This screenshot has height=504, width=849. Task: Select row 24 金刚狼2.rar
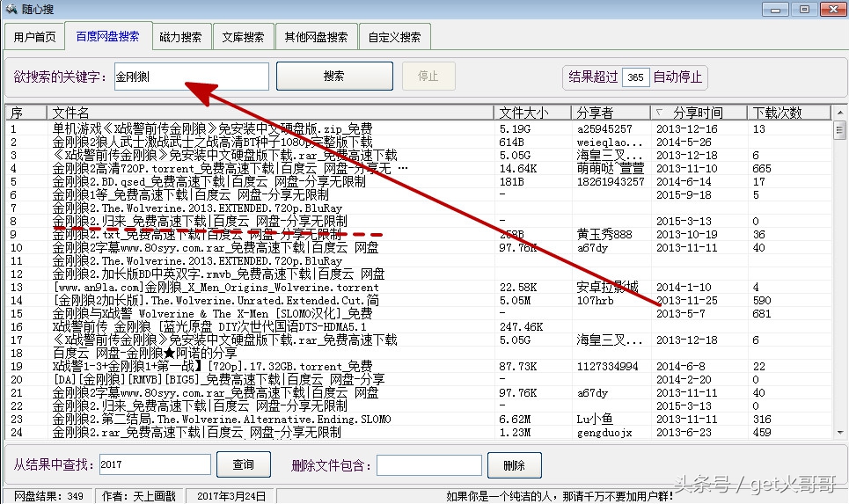tap(419, 433)
